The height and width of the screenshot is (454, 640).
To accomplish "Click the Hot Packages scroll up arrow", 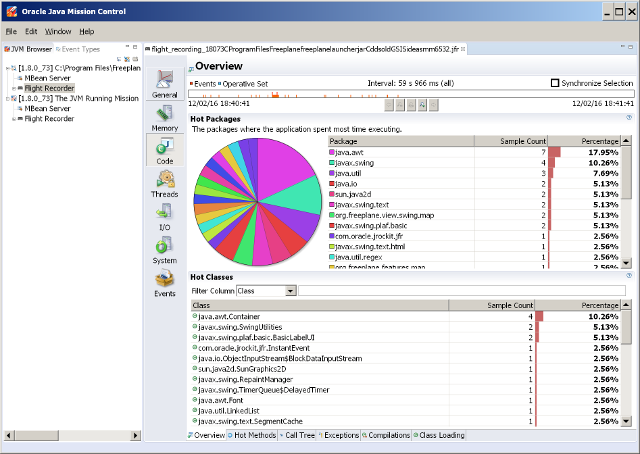I will click(626, 141).
